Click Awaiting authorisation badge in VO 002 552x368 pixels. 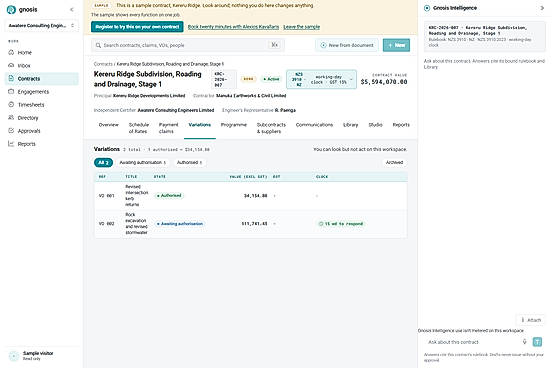coord(180,224)
